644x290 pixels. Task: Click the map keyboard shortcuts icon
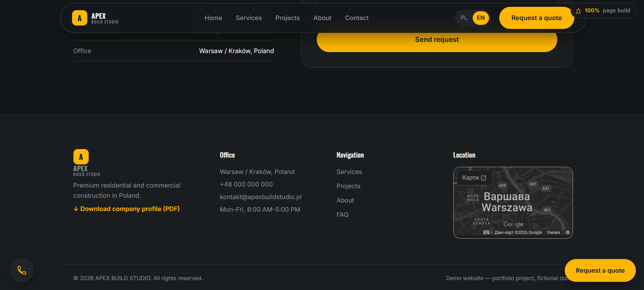[x=486, y=232]
